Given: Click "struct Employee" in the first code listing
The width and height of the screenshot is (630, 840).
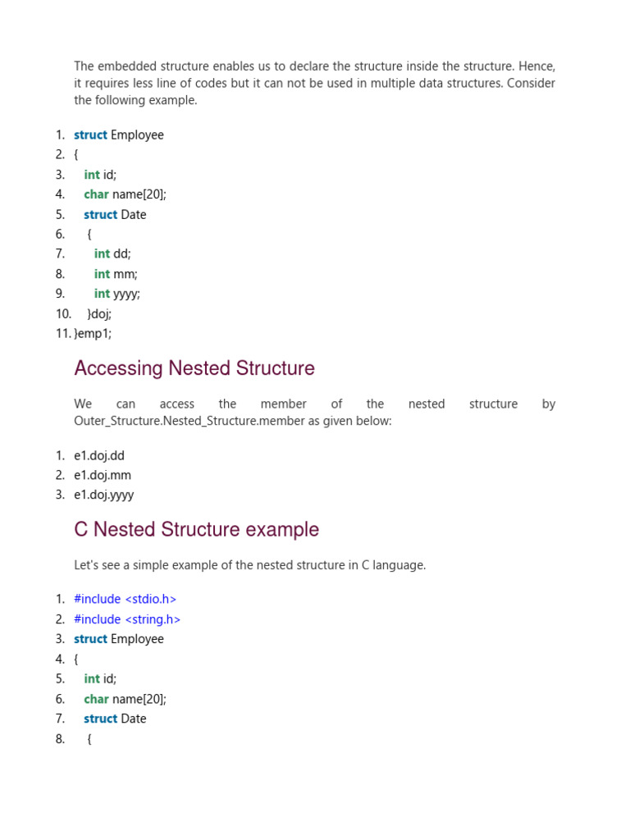Looking at the screenshot, I should click(x=119, y=135).
